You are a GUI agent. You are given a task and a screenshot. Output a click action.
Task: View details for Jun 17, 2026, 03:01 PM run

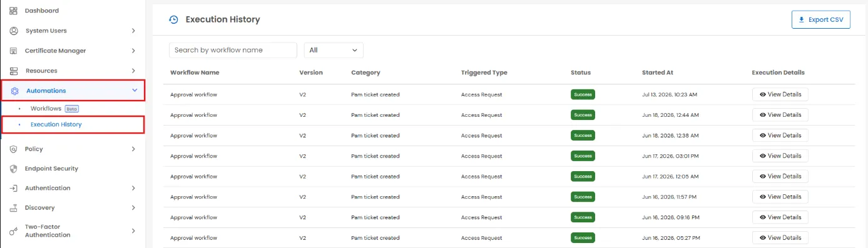(780, 156)
